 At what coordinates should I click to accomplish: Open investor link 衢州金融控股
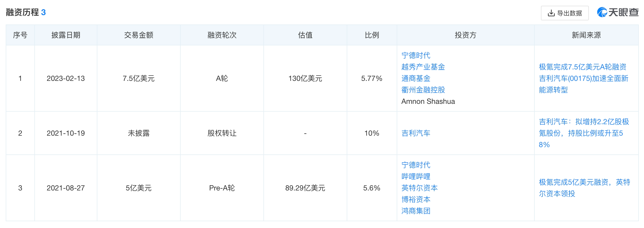point(423,90)
